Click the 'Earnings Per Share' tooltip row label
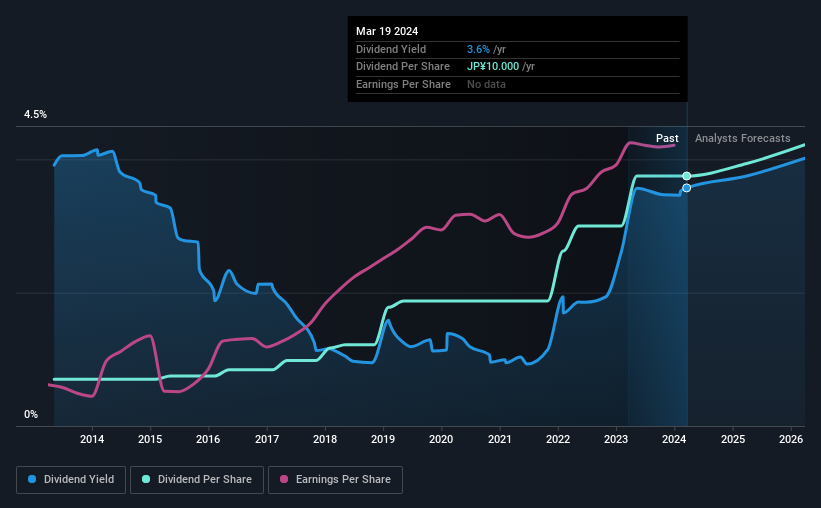 point(403,84)
